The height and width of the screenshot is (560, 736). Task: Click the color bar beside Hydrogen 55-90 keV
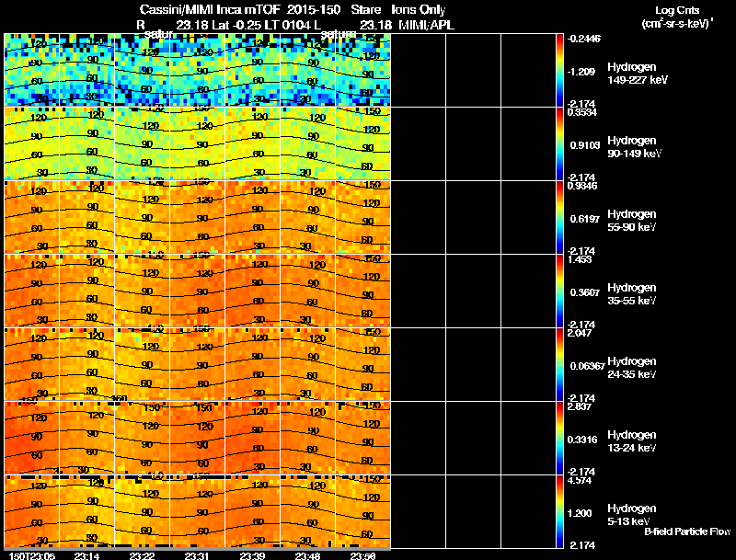559,218
